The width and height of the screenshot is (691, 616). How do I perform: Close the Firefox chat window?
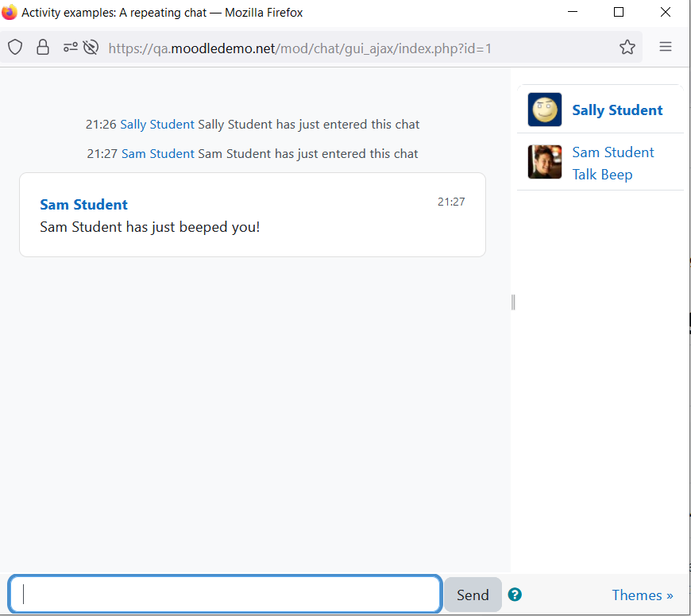pos(666,12)
